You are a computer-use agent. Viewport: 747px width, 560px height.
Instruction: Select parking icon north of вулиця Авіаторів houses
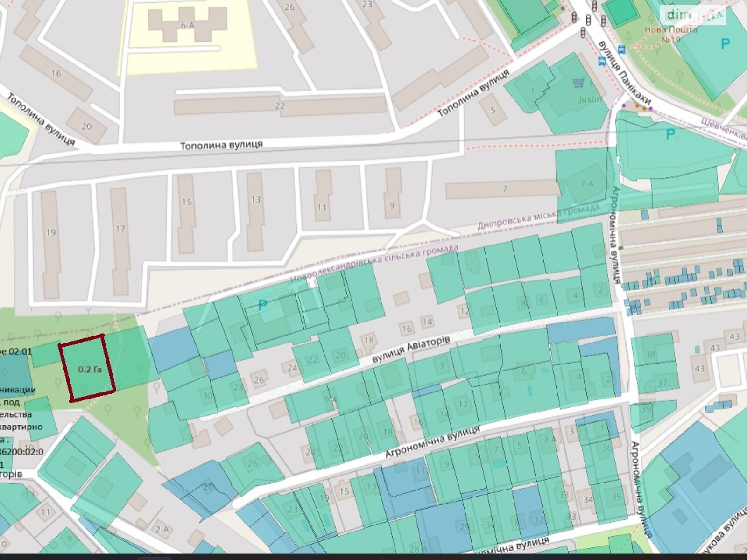[x=262, y=306]
